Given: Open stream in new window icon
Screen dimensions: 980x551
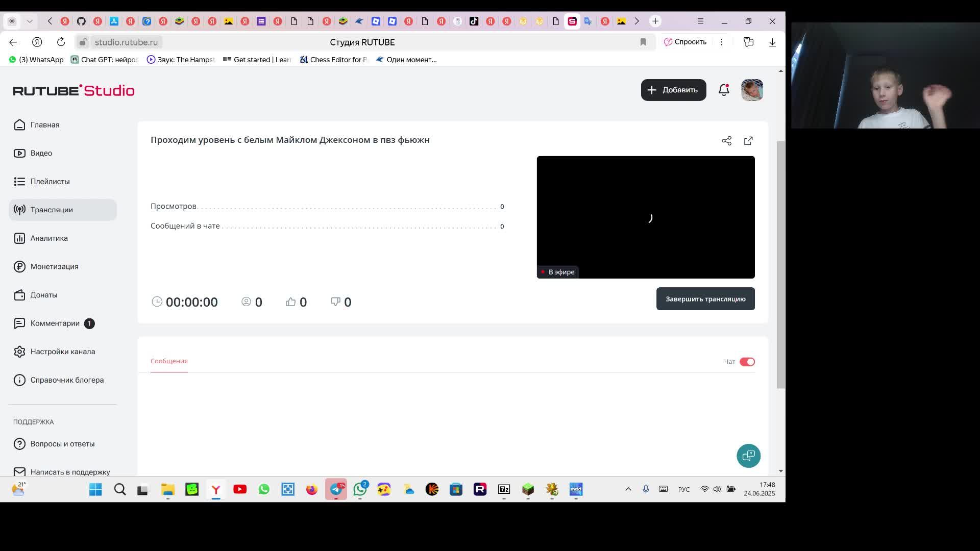Looking at the screenshot, I should 748,141.
